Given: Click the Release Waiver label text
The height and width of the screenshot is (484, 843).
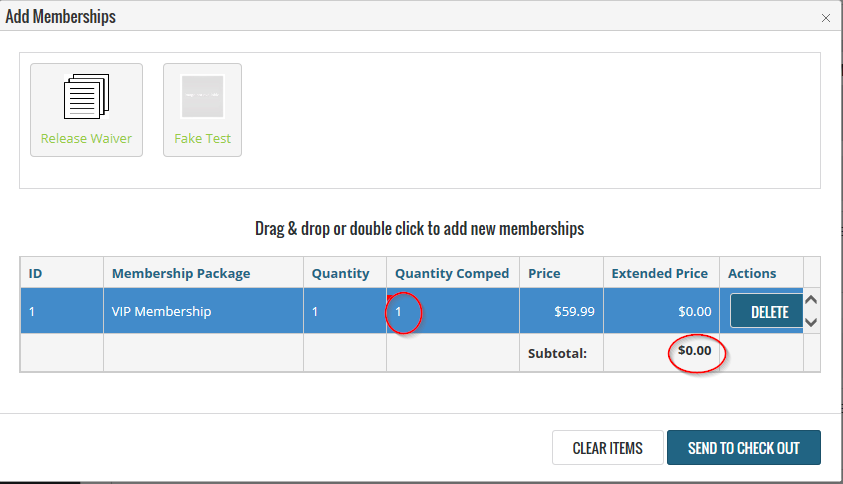Looking at the screenshot, I should (x=86, y=138).
